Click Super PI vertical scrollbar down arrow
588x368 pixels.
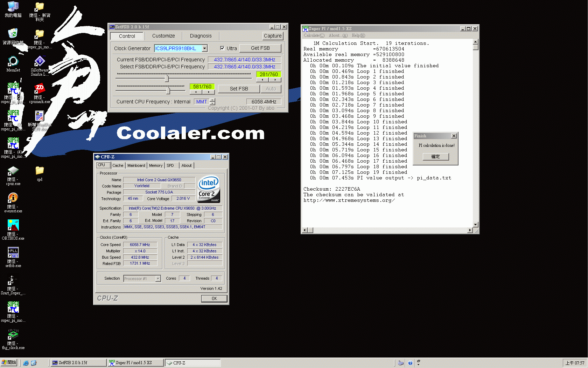click(x=475, y=224)
